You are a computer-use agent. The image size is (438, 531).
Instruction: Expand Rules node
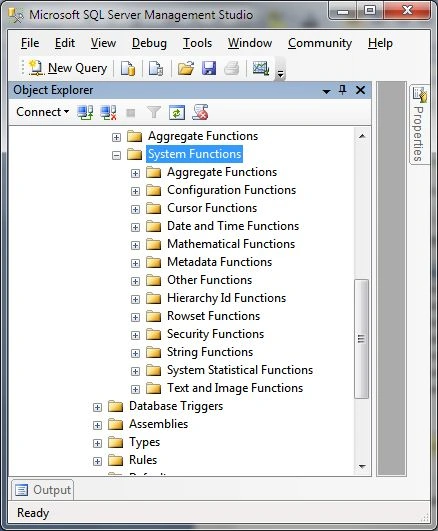tap(97, 461)
